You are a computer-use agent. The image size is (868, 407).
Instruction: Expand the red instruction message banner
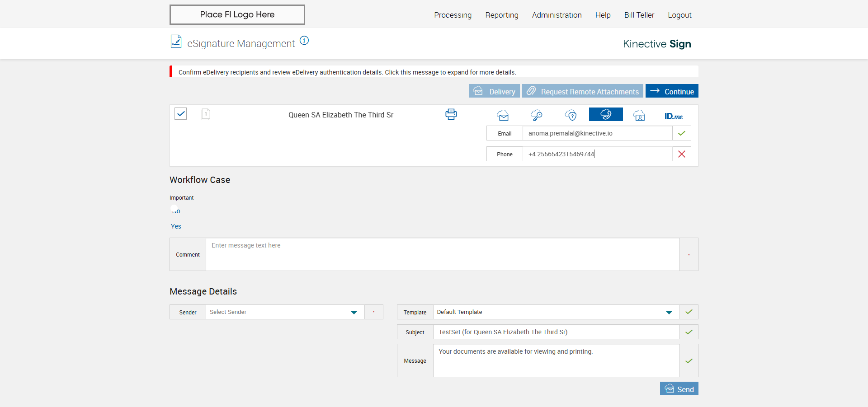347,72
